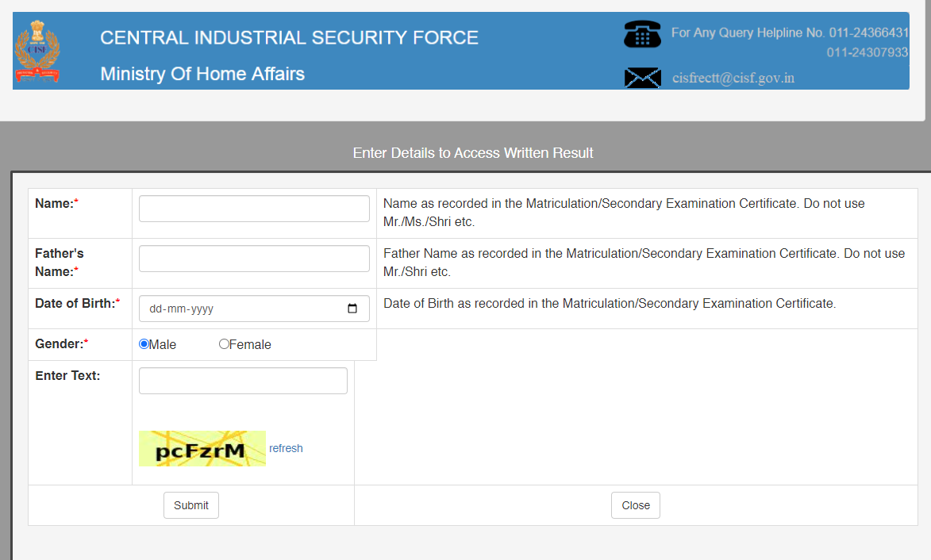Select the Male gender radio button
This screenshot has height=560, width=931.
click(x=144, y=344)
